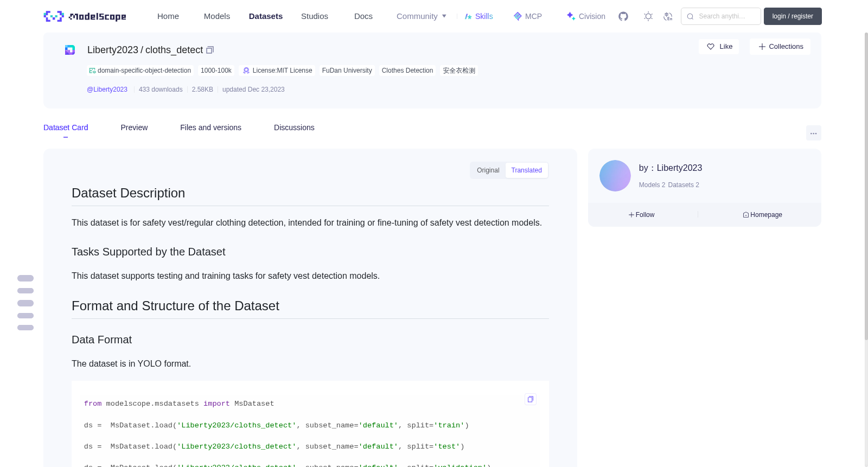Switch language with the globe icon
Screen dimensions: 868x467
pyautogui.click(x=668, y=16)
